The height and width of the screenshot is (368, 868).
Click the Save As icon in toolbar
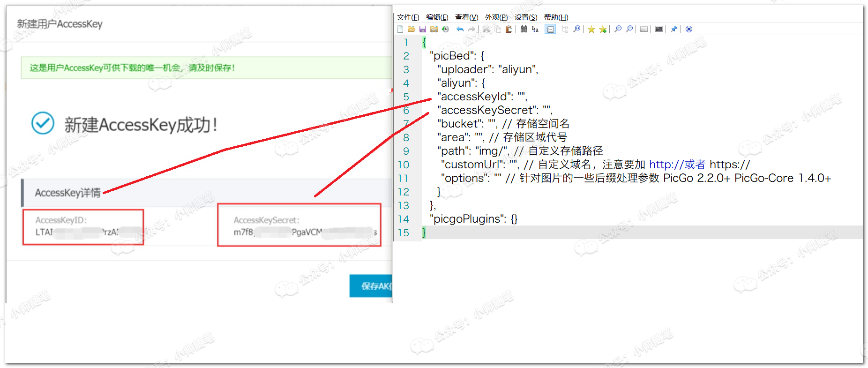(x=434, y=29)
